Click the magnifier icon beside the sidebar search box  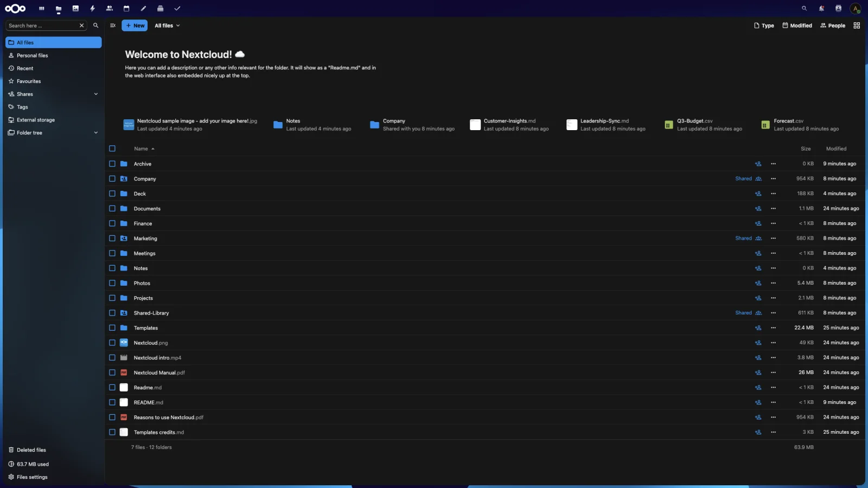tap(96, 25)
